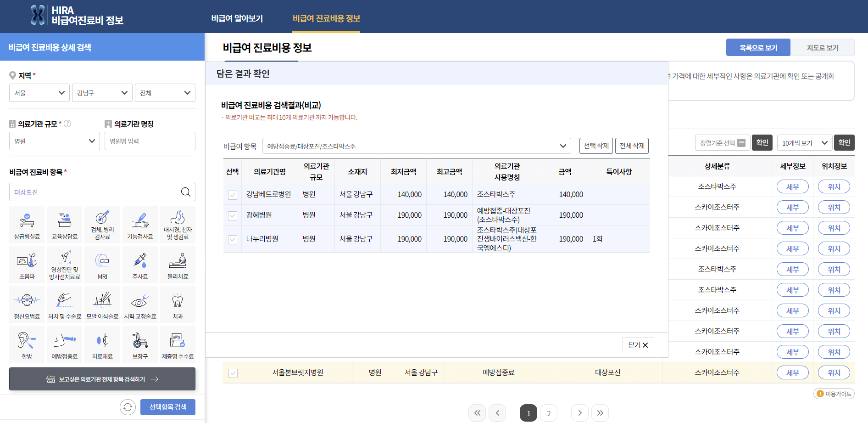Screen dimensions: 868x423
Task: Select the 상급병실료 category icon
Action: pos(27,224)
